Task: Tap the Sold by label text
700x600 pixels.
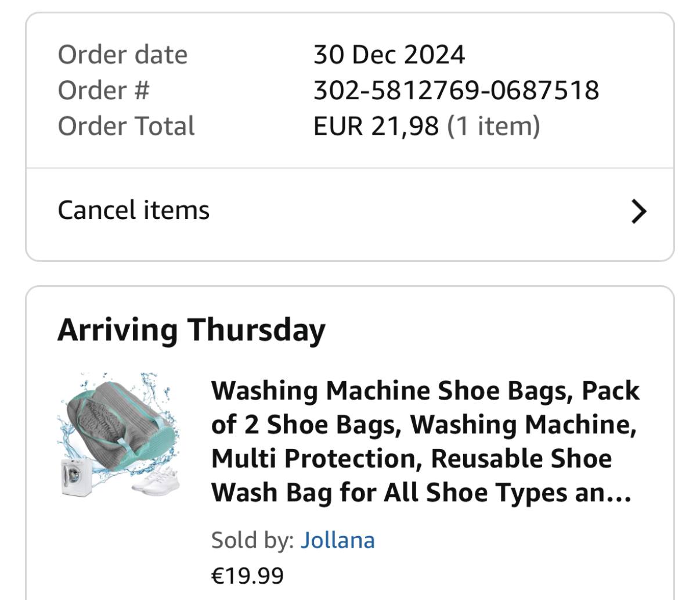Action: [252, 540]
